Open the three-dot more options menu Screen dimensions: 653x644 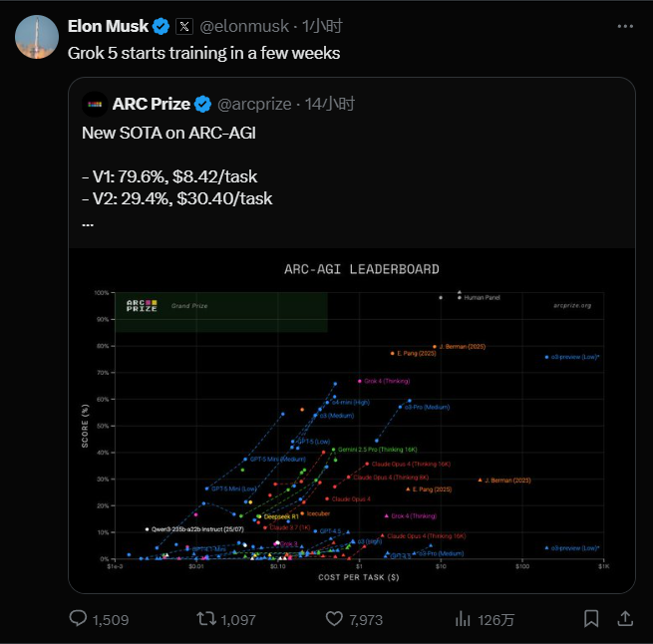(x=625, y=26)
